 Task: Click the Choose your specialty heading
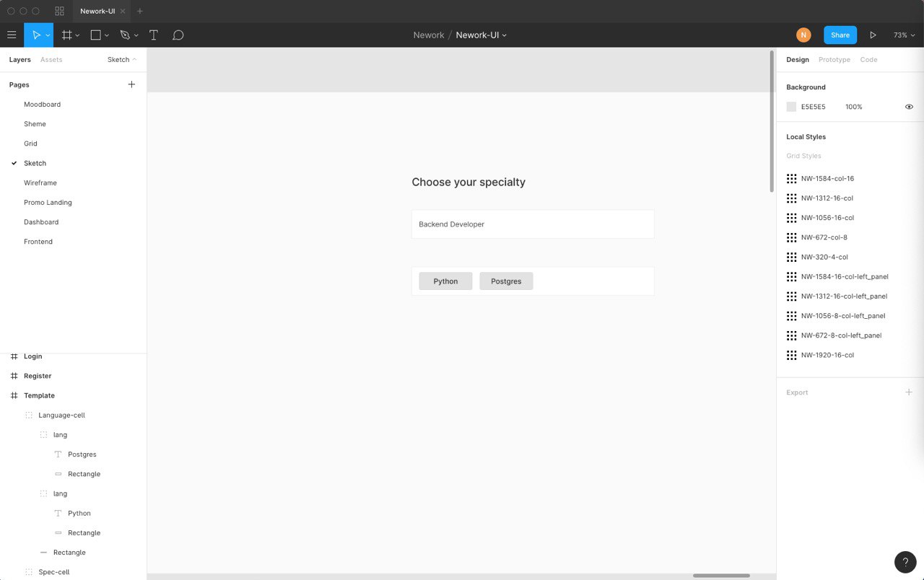(x=468, y=183)
